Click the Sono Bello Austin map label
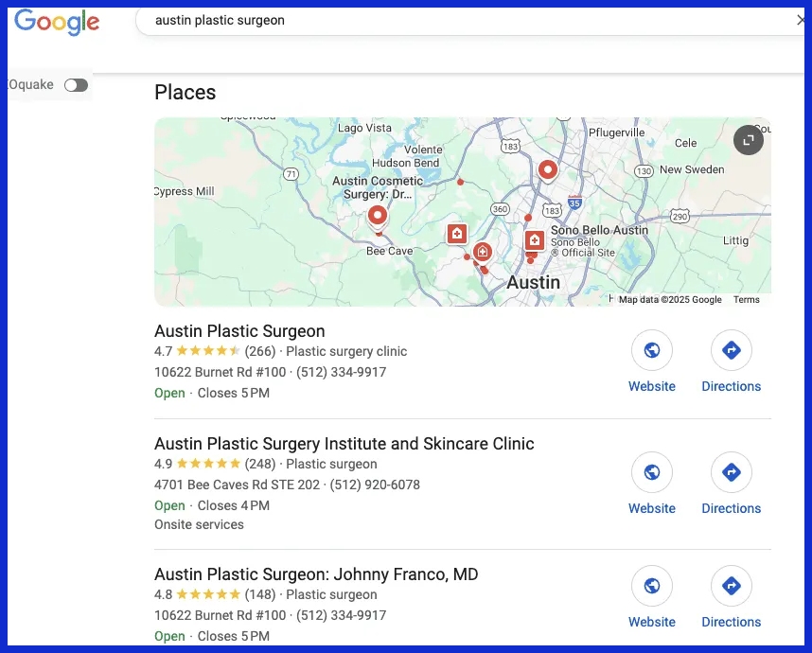The width and height of the screenshot is (812, 653). point(599,230)
